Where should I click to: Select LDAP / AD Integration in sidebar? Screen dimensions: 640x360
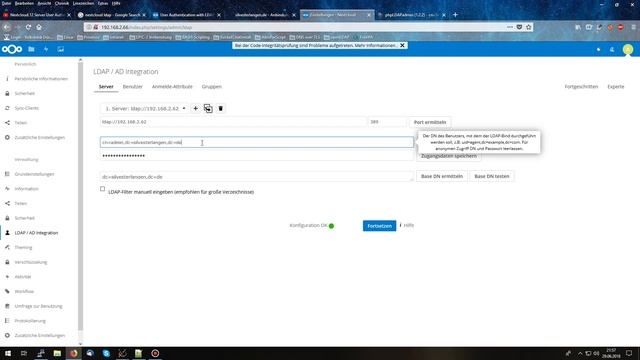(x=36, y=233)
